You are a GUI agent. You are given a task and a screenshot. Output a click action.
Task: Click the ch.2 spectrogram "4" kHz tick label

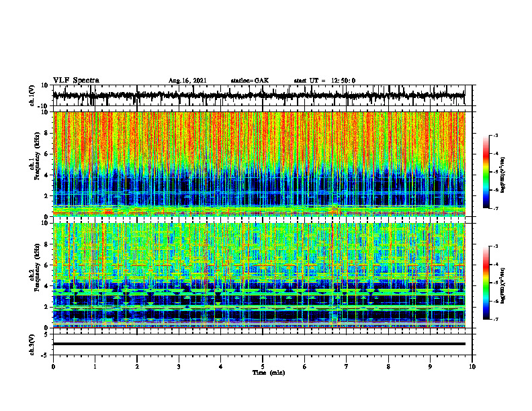pyautogui.click(x=46, y=286)
